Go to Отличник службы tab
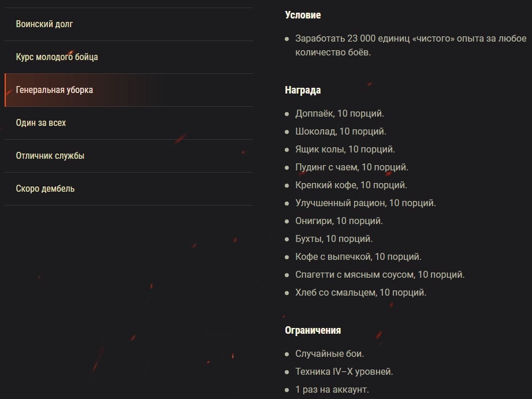The width and height of the screenshot is (532, 399). [50, 156]
